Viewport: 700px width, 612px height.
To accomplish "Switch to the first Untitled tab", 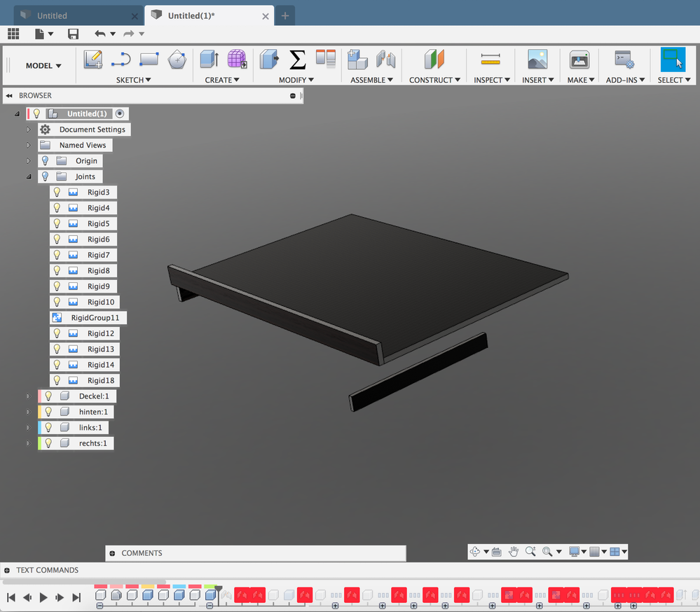I will point(52,15).
